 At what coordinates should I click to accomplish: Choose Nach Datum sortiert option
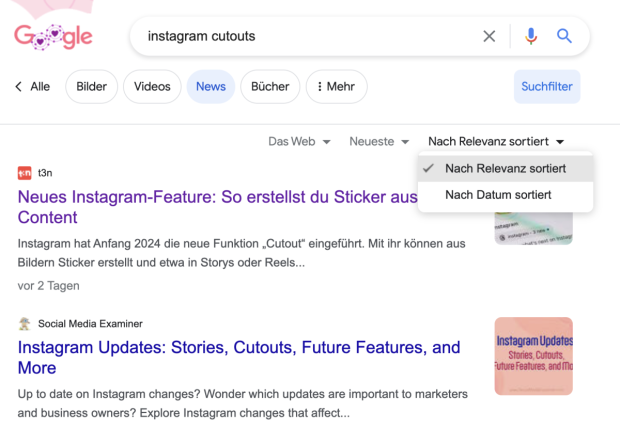(498, 195)
